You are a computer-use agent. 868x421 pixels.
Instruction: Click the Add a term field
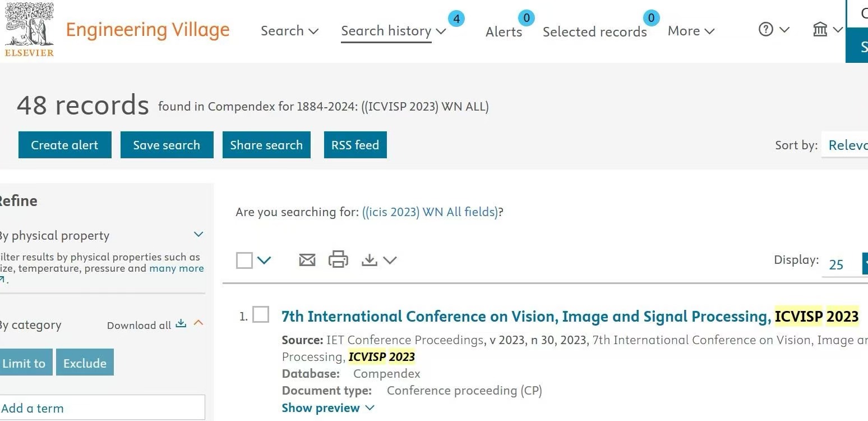click(101, 408)
